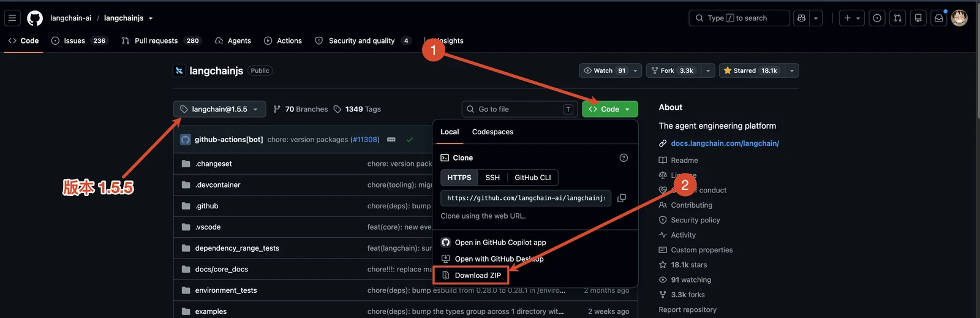Expand the Fork options arrow
The image size is (980, 318).
tap(708, 70)
